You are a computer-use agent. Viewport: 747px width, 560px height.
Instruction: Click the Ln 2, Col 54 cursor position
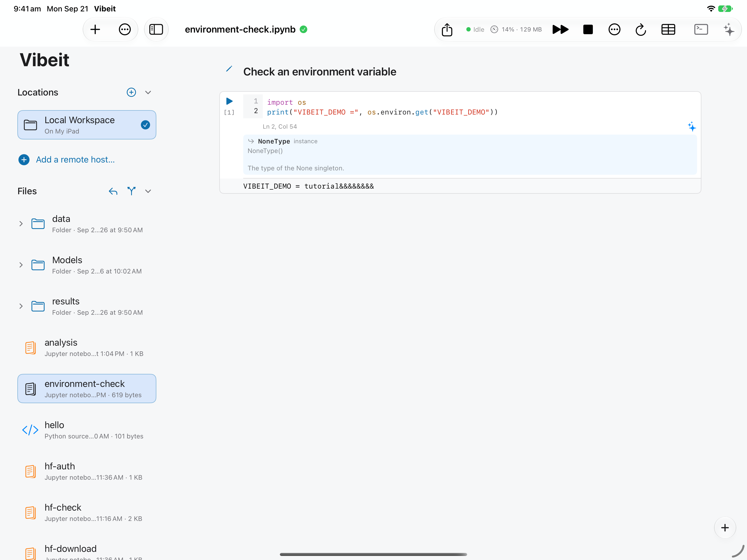[x=280, y=127]
